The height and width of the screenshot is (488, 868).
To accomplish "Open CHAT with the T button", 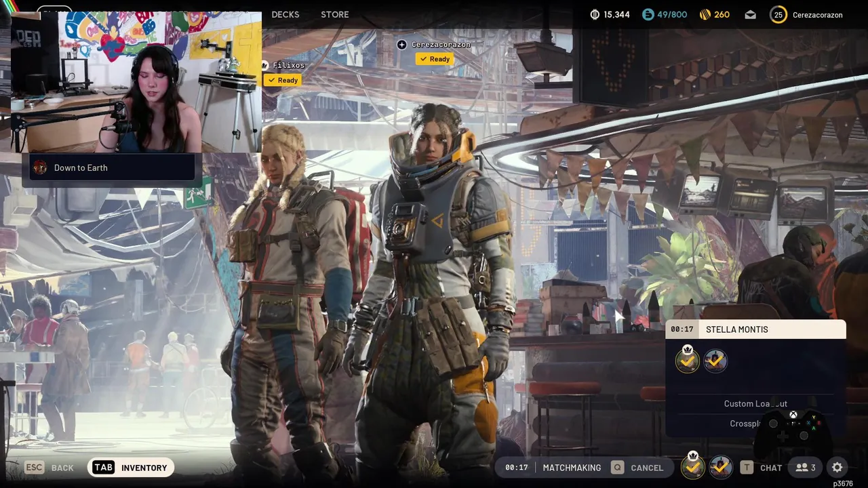I will (761, 468).
